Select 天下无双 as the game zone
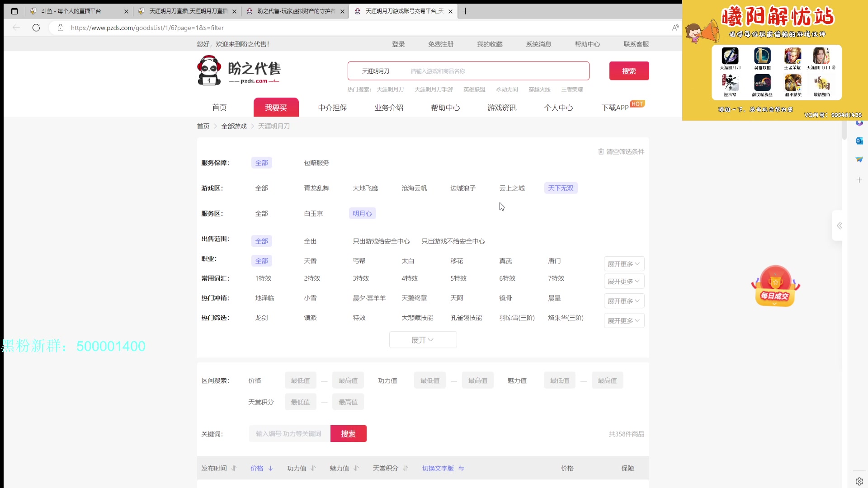Viewport: 868px width, 488px height. pyautogui.click(x=560, y=188)
